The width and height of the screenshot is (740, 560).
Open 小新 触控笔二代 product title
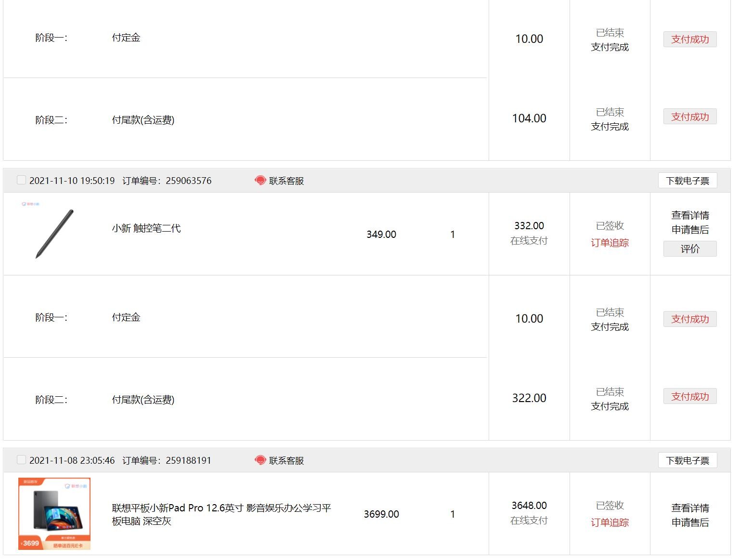(x=146, y=228)
